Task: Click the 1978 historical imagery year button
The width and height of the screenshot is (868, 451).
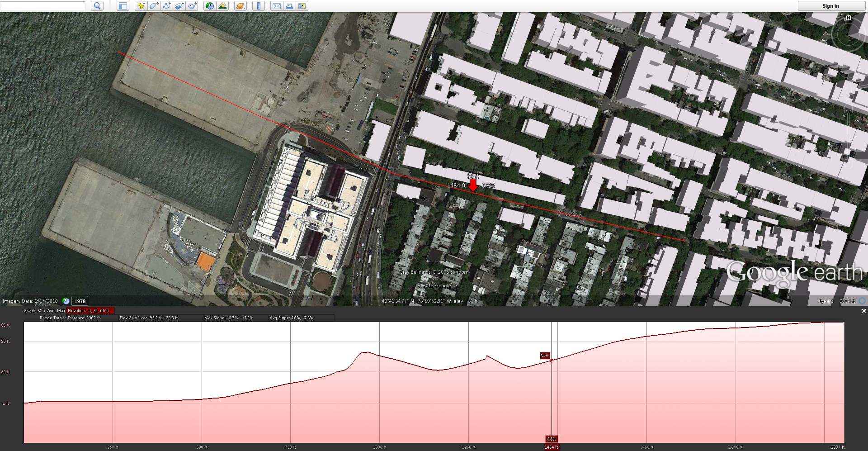Action: pos(80,301)
